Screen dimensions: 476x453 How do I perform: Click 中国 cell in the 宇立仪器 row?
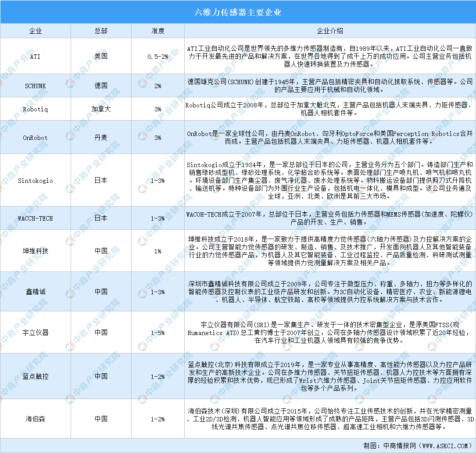[101, 332]
